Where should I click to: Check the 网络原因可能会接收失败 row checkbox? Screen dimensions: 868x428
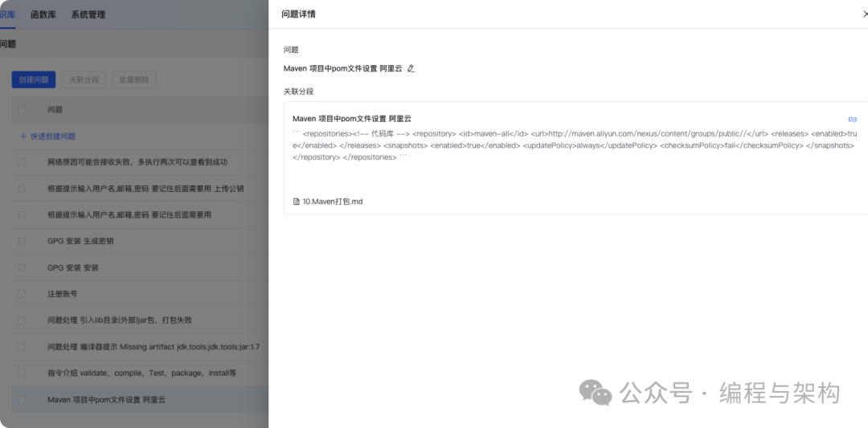[22, 162]
